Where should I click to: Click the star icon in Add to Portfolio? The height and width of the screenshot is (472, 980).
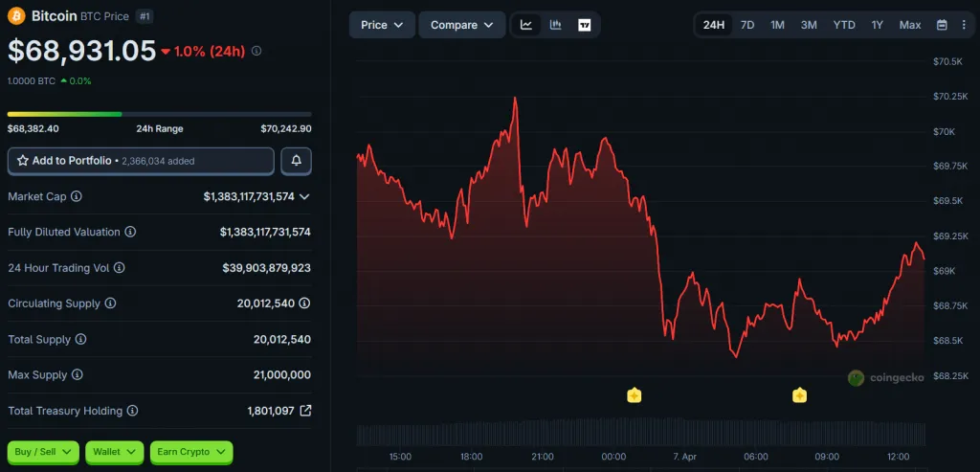[23, 161]
